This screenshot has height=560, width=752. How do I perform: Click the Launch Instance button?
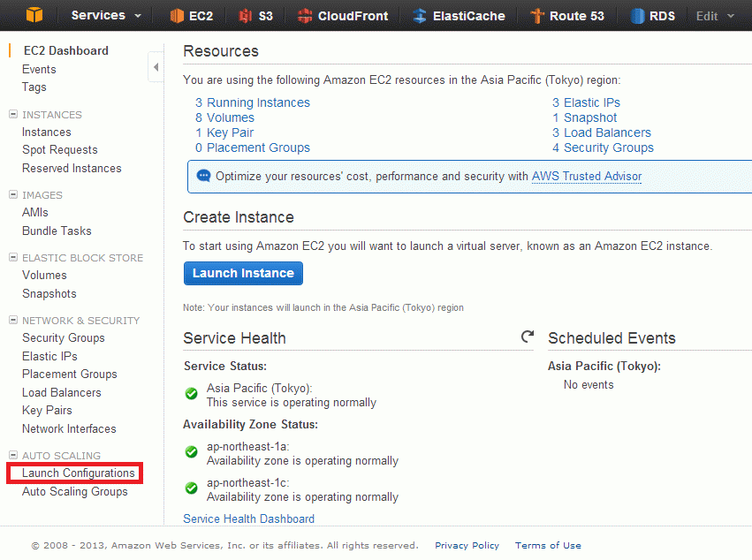[x=243, y=273]
